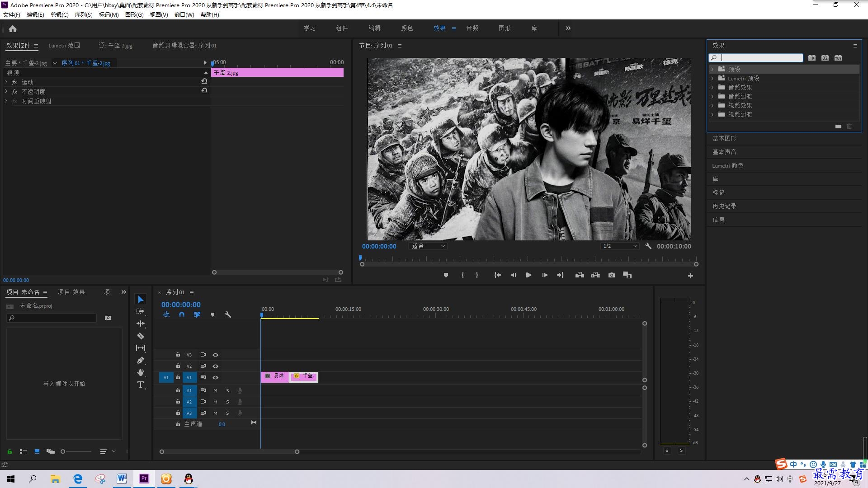The width and height of the screenshot is (868, 488).
Task: Step back one frame
Action: pyautogui.click(x=513, y=275)
